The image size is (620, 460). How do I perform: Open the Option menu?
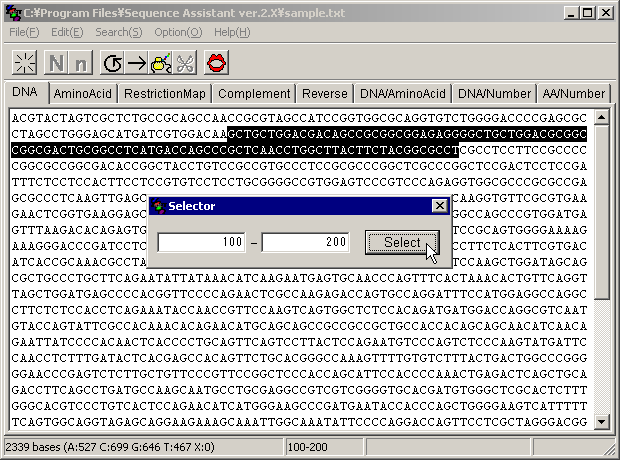(178, 32)
